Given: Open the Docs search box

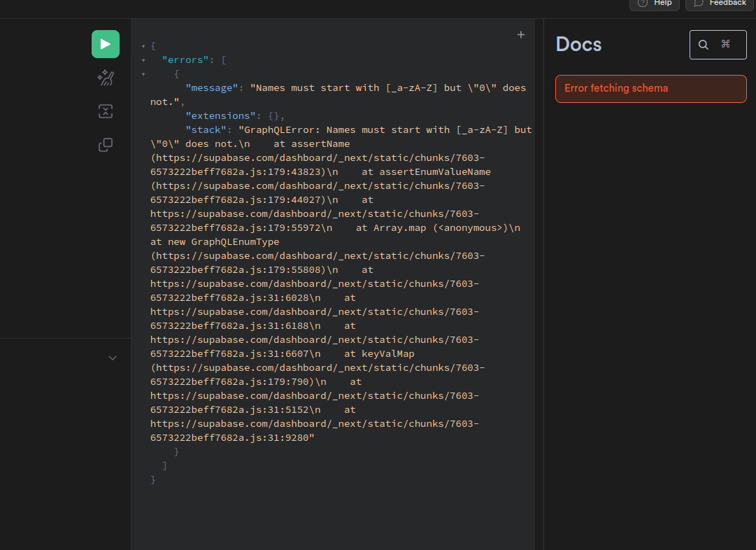Looking at the screenshot, I should 718,45.
